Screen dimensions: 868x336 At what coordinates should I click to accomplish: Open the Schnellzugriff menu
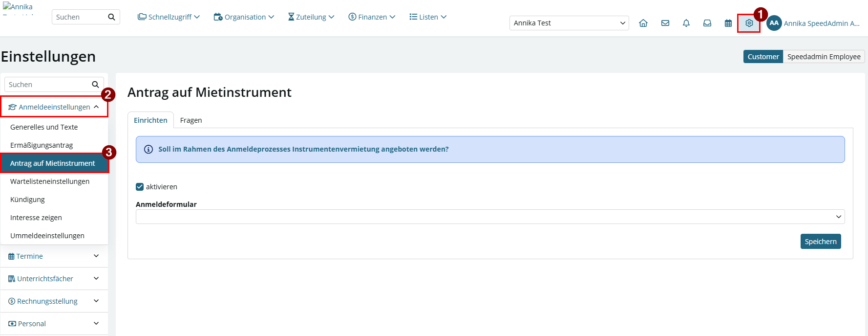pyautogui.click(x=169, y=17)
